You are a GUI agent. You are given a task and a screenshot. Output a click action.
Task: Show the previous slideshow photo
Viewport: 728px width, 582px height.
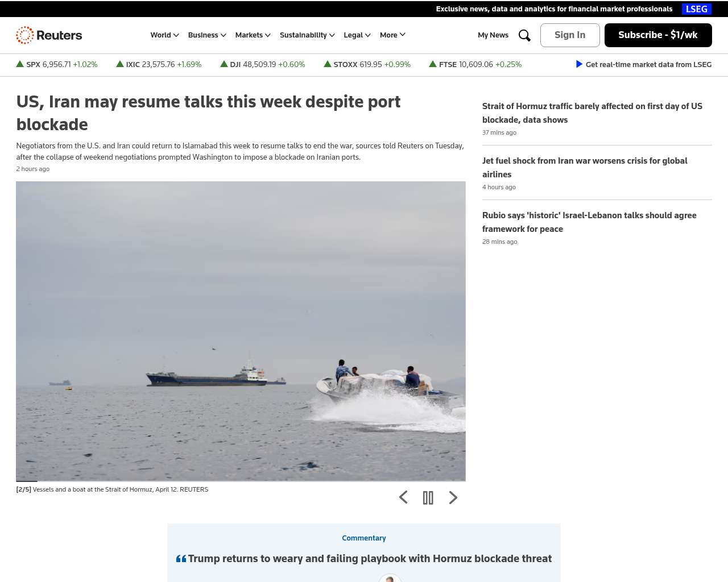pyautogui.click(x=403, y=498)
